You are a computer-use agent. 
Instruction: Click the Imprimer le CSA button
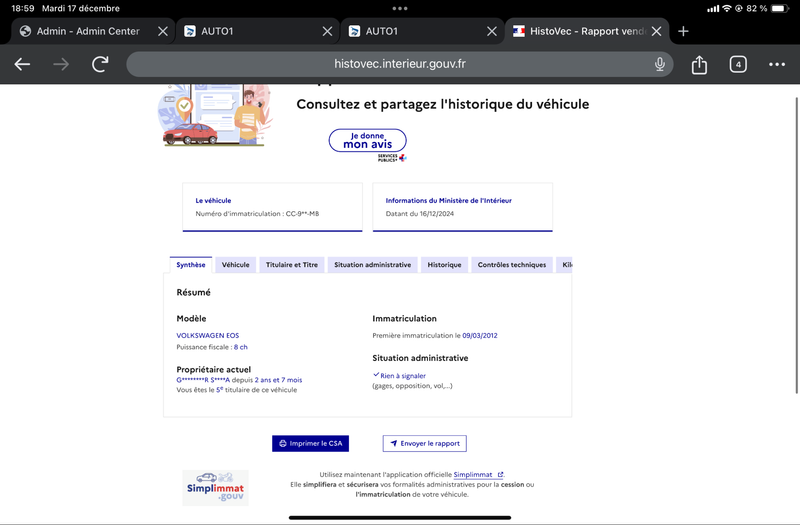[x=310, y=443]
